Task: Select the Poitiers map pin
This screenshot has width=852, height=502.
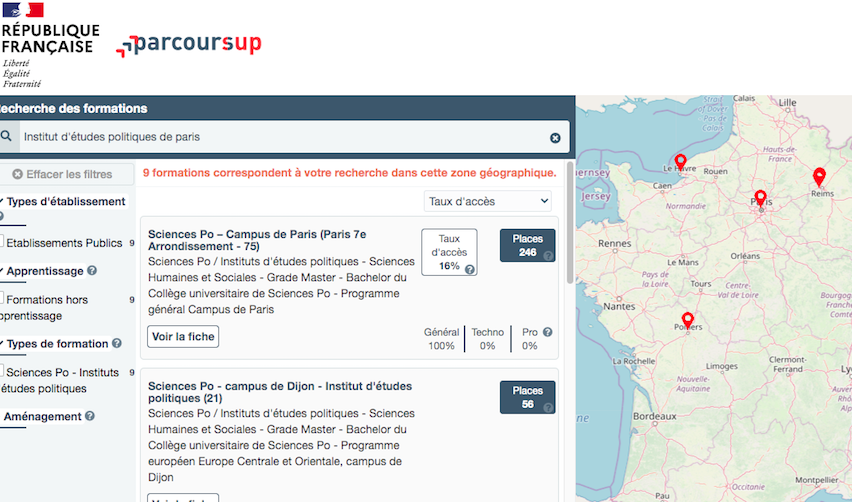Action: [x=688, y=320]
